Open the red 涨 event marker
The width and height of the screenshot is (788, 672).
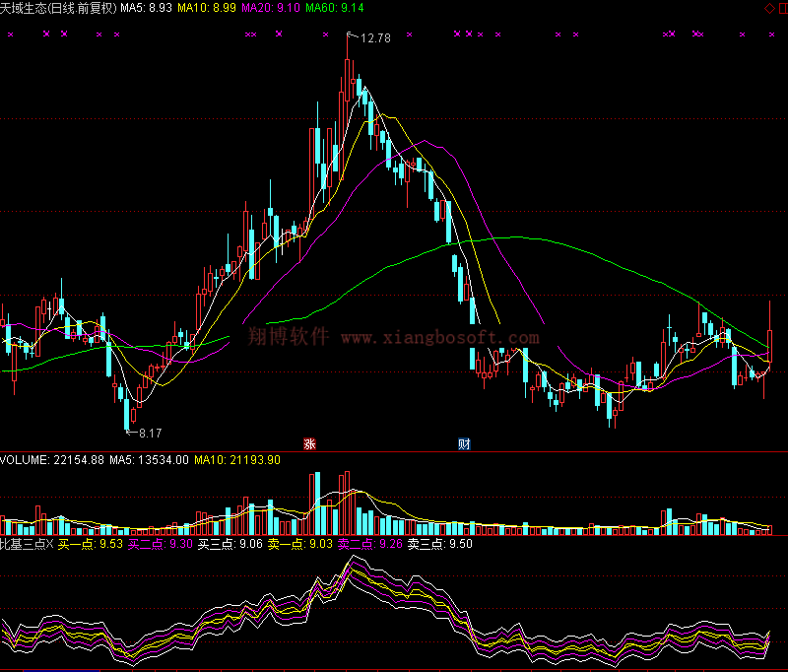pyautogui.click(x=309, y=443)
